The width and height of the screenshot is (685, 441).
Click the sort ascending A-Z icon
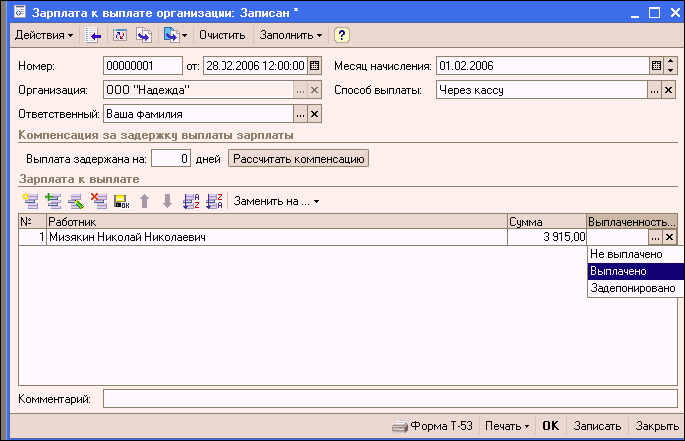191,201
